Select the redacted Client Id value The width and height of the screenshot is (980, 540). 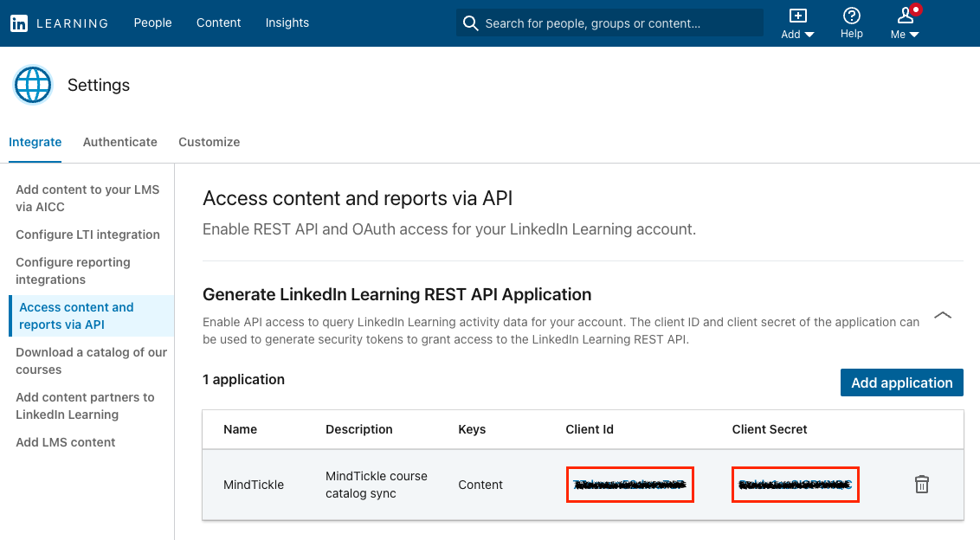click(x=629, y=485)
